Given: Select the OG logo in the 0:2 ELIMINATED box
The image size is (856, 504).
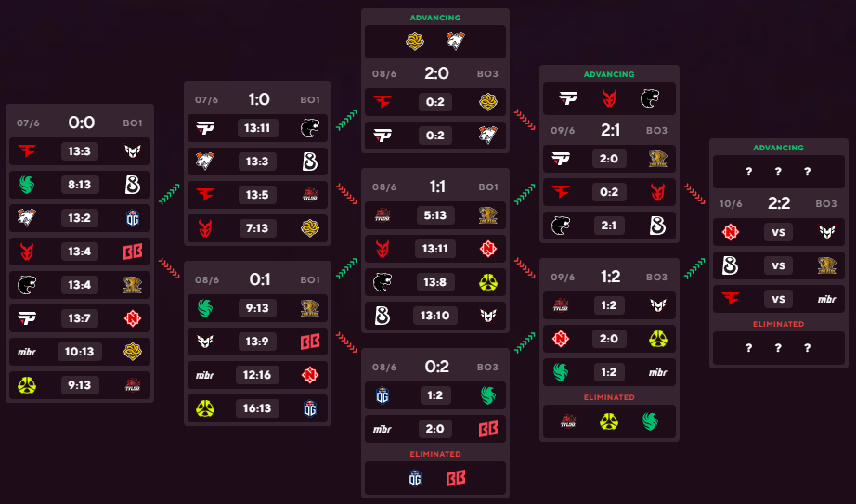Looking at the screenshot, I should [415, 478].
